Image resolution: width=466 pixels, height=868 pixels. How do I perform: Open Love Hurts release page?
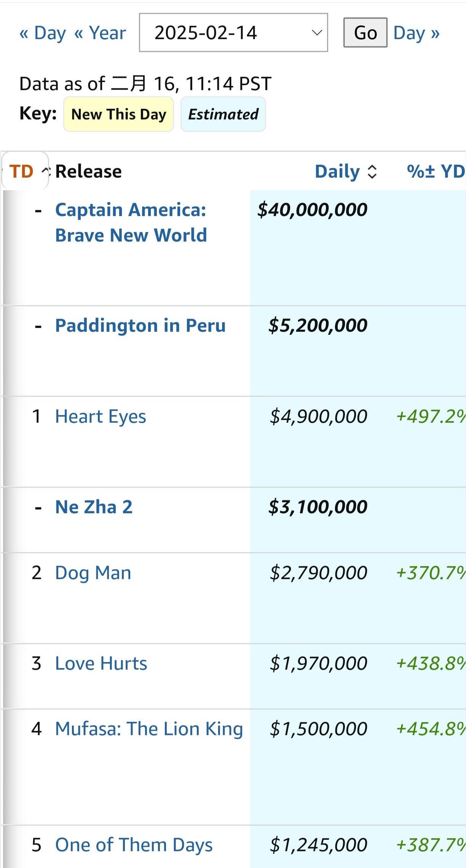[x=101, y=663]
